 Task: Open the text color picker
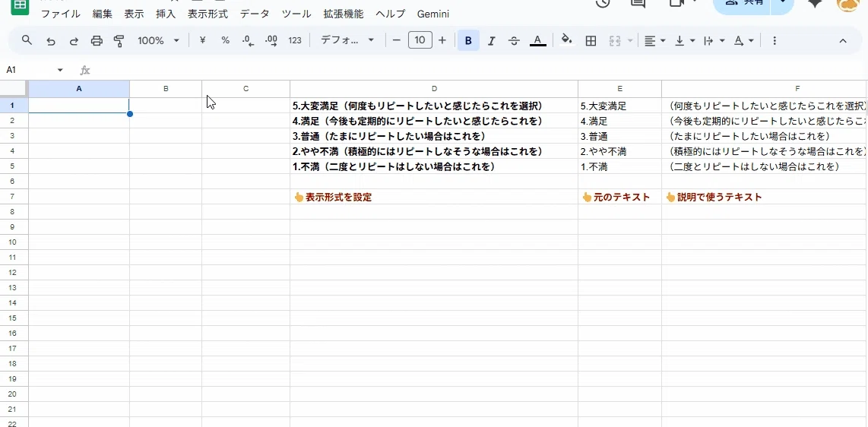coord(537,40)
